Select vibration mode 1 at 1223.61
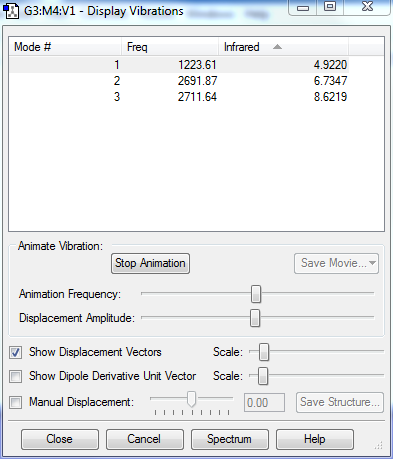This screenshot has width=393, height=459. (x=179, y=65)
